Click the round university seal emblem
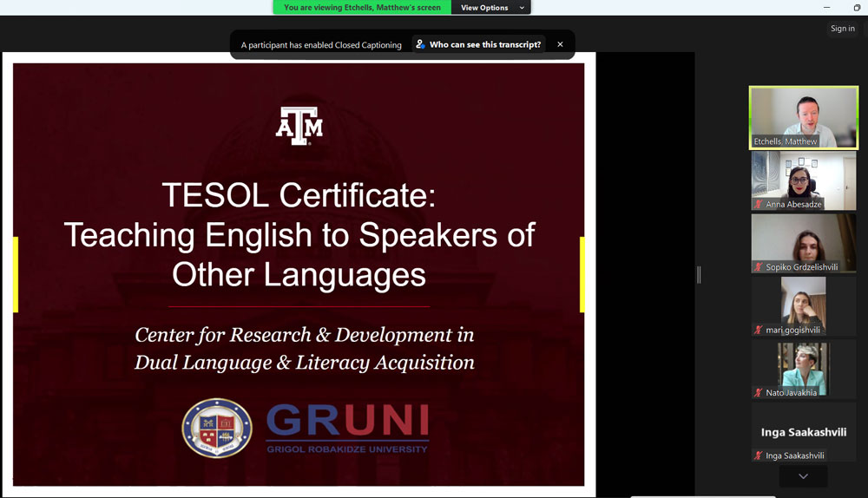 pos(216,429)
